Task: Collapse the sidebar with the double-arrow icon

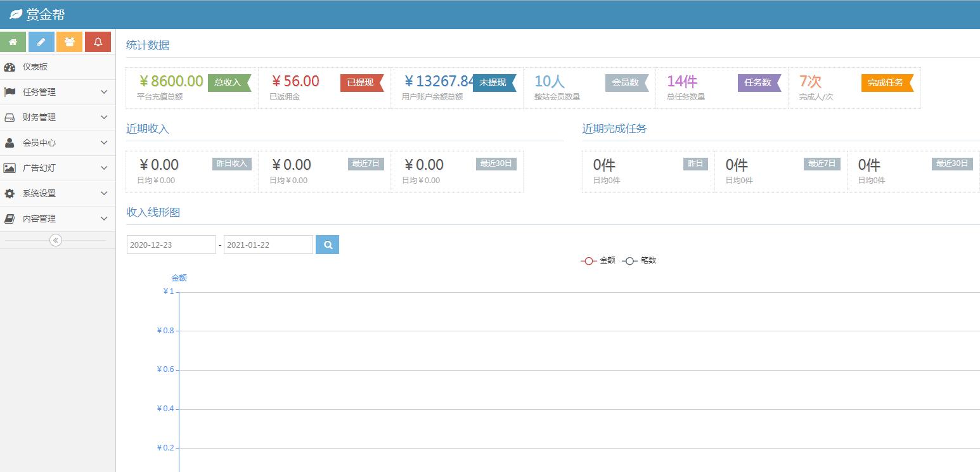Action: pyautogui.click(x=56, y=240)
